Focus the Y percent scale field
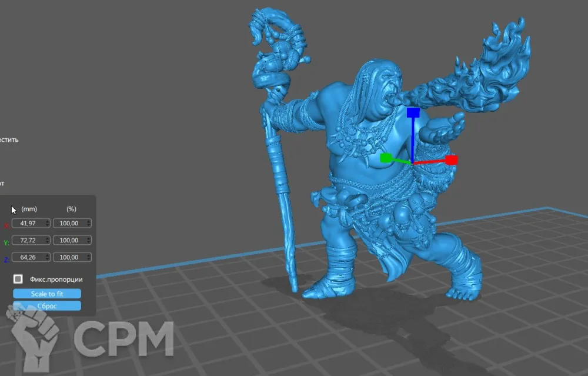Screen dimensions: 588x376 [69, 240]
